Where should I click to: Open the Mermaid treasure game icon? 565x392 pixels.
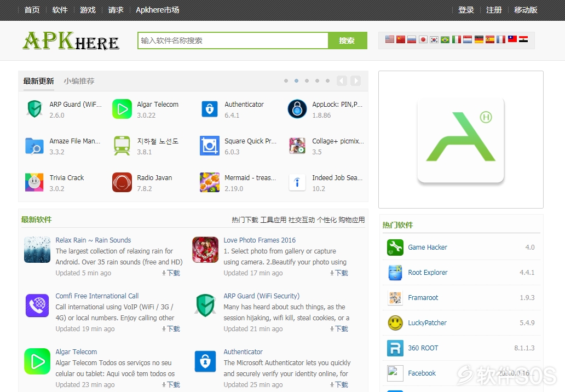(x=210, y=183)
